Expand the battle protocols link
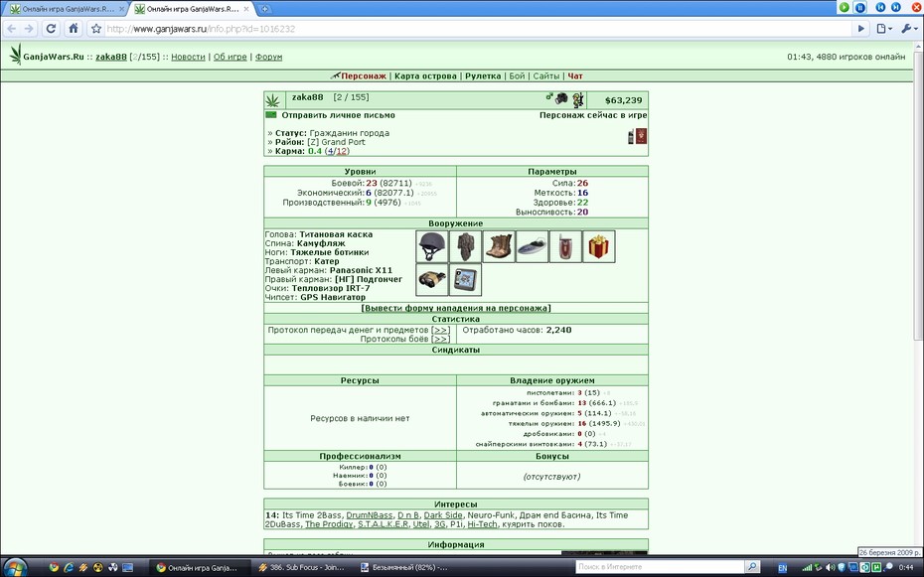 440,339
